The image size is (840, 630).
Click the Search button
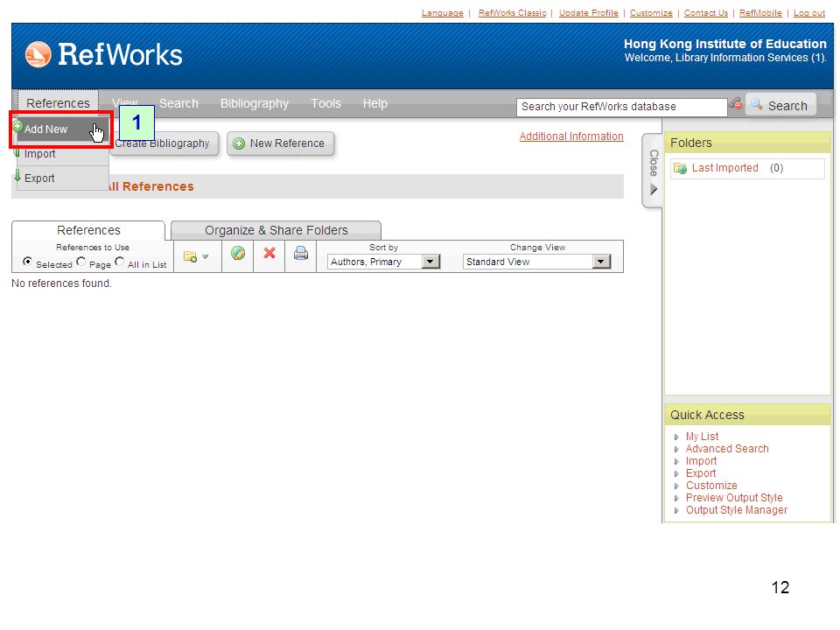pos(780,105)
